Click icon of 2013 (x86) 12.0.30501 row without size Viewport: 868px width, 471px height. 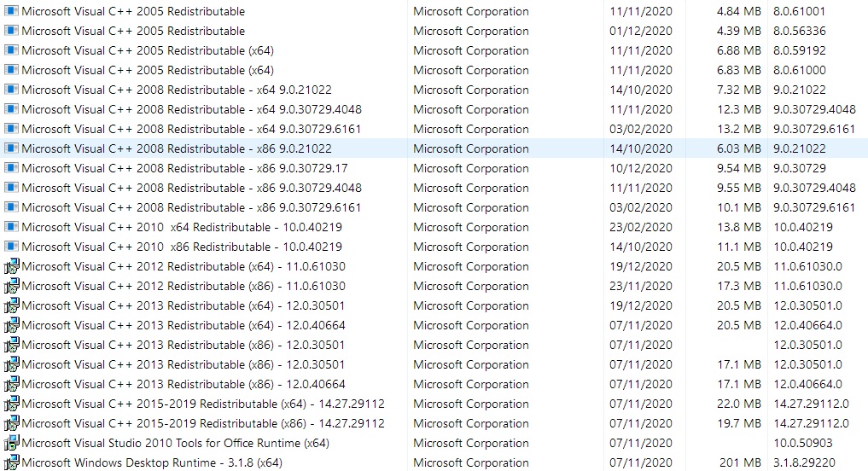pos(11,345)
